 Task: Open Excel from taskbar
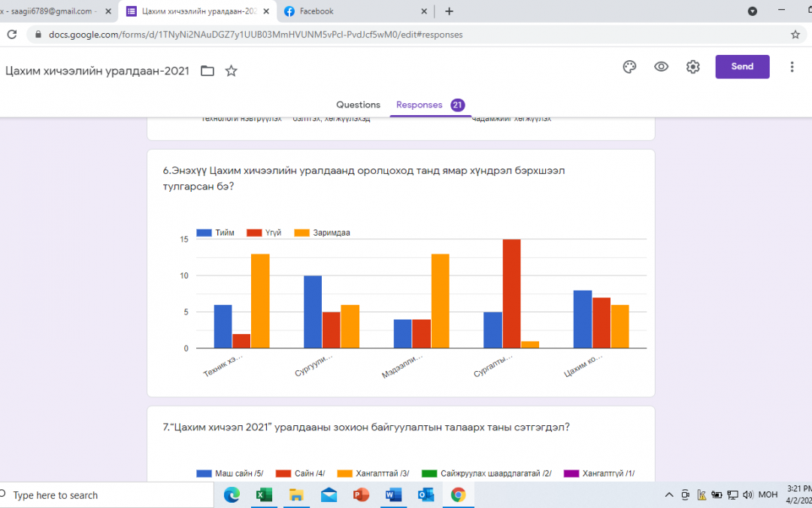click(x=264, y=495)
